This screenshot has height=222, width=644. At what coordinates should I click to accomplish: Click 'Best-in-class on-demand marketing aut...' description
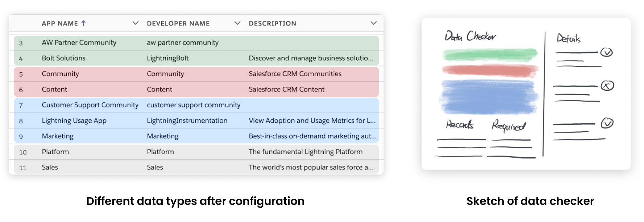point(312,136)
